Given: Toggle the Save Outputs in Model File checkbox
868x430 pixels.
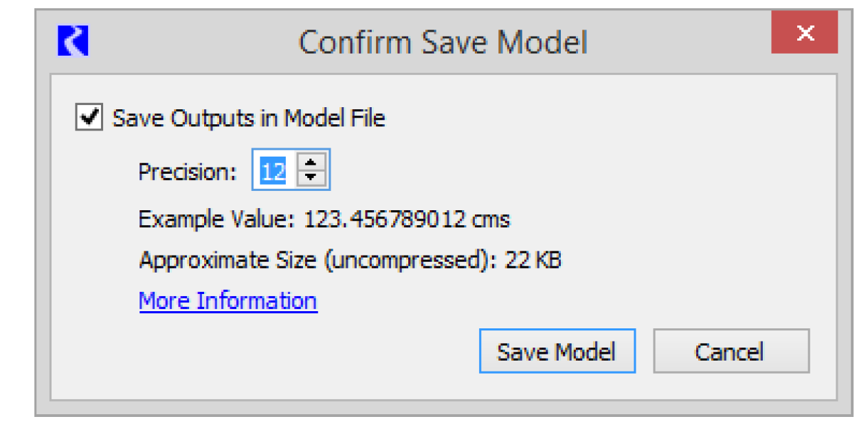Looking at the screenshot, I should tap(88, 117).
